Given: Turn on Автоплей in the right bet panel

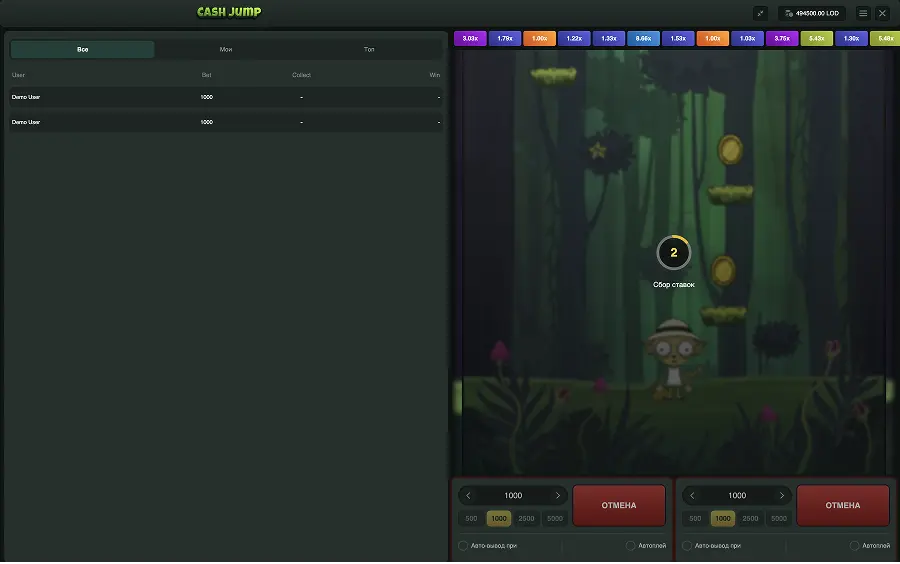Looking at the screenshot, I should [855, 545].
